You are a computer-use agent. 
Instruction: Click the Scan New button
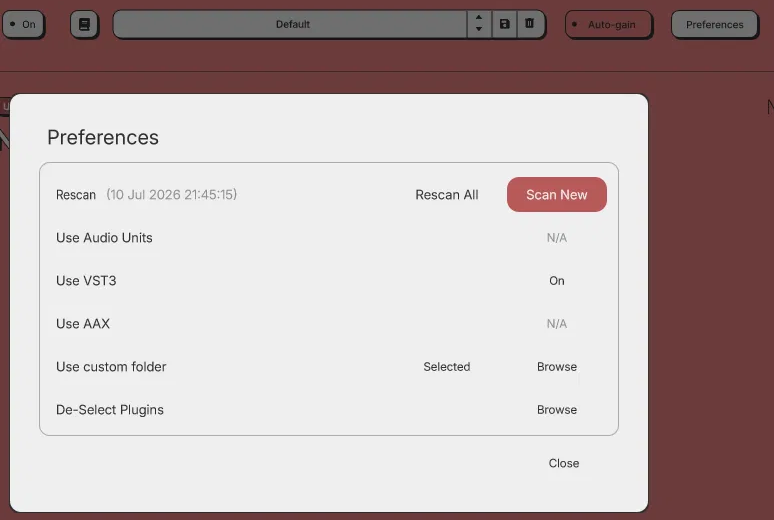(556, 195)
